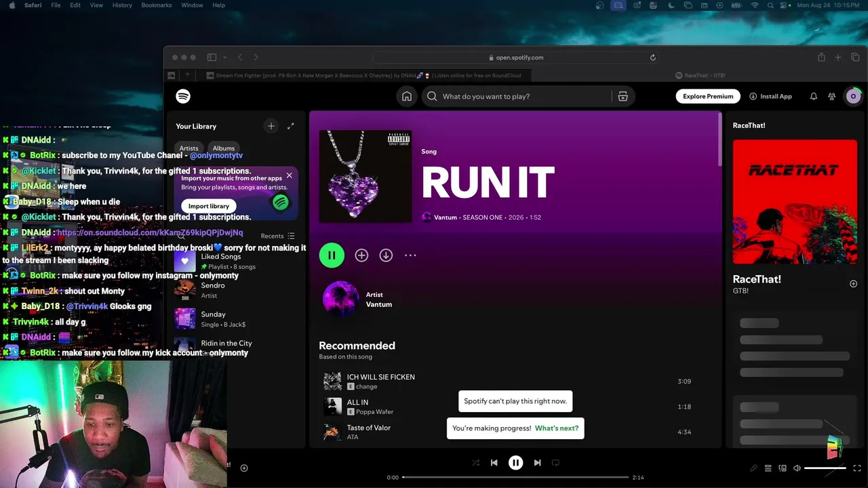This screenshot has width=868, height=488.
Task: Open the Browse icon in the search bar
Action: click(623, 96)
